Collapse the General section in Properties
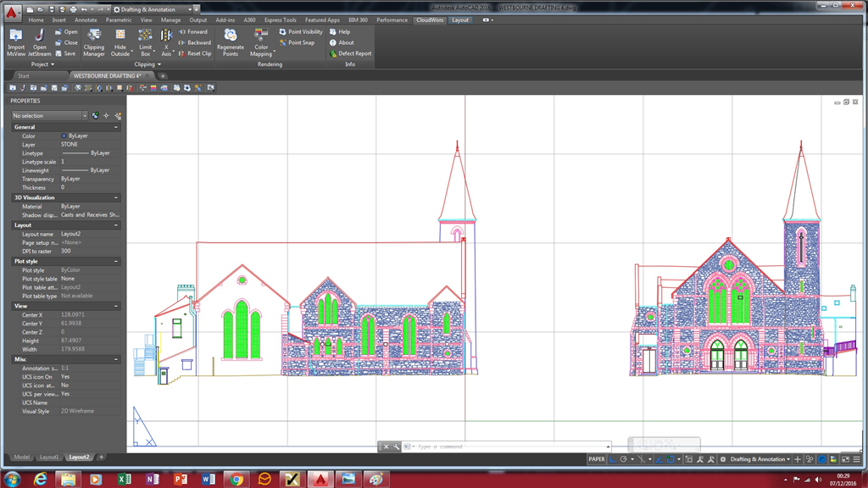This screenshot has width=868, height=488. (116, 127)
